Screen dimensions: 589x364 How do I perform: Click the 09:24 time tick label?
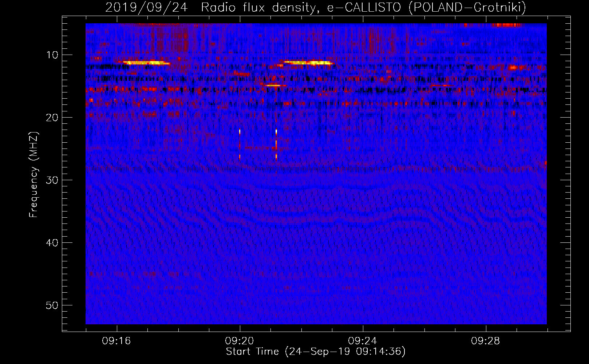363,341
